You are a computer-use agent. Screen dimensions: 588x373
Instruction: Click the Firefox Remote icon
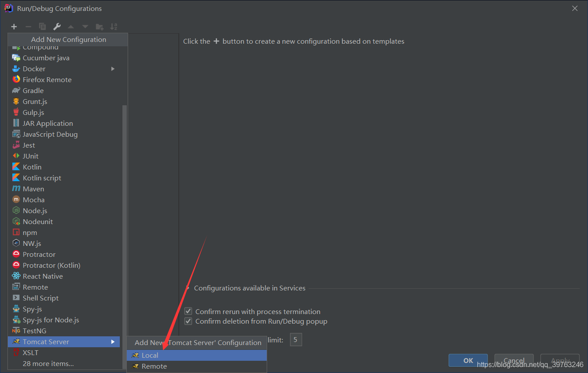(16, 79)
